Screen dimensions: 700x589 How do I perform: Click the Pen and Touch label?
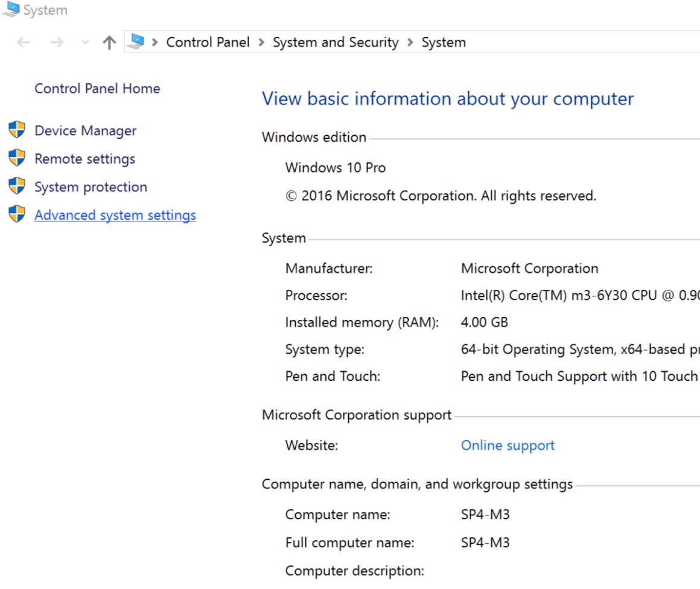pyautogui.click(x=332, y=377)
